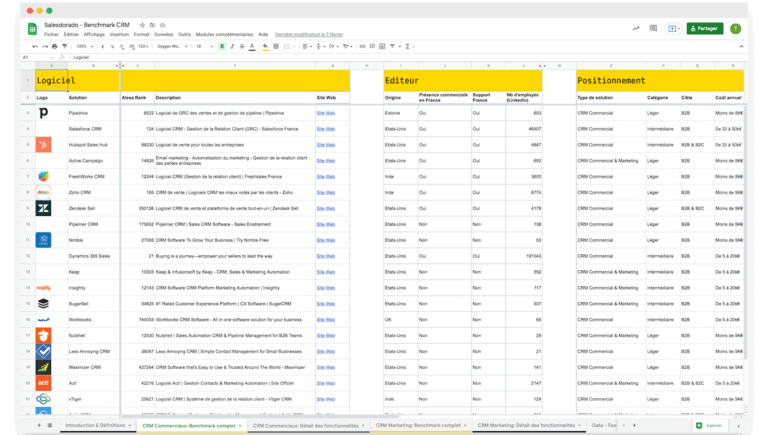Collapse the toolbar with the chevron

coord(741,47)
